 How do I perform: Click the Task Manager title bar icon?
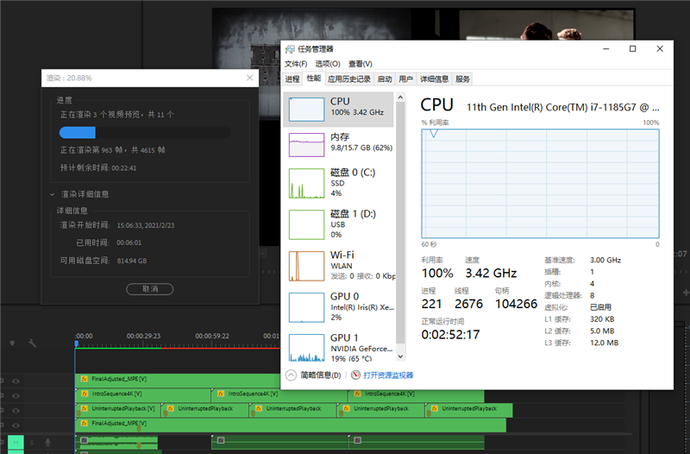pos(290,49)
